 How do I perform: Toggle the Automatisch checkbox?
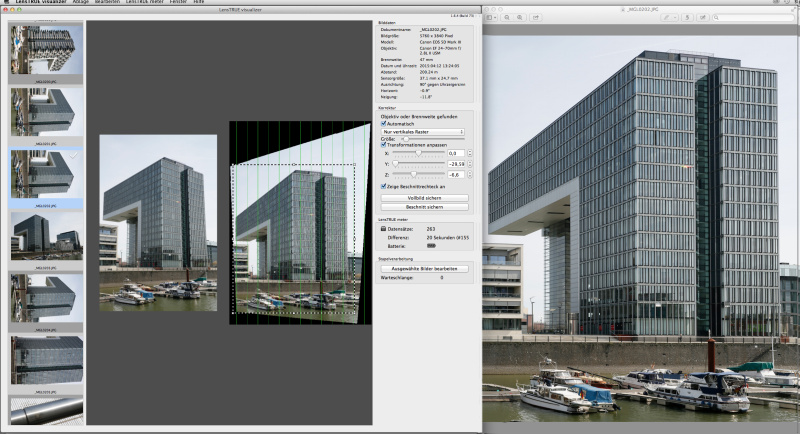click(384, 123)
